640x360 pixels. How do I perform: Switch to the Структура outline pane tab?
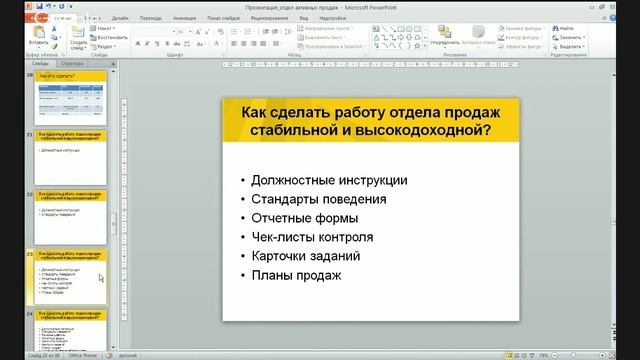(x=72, y=64)
